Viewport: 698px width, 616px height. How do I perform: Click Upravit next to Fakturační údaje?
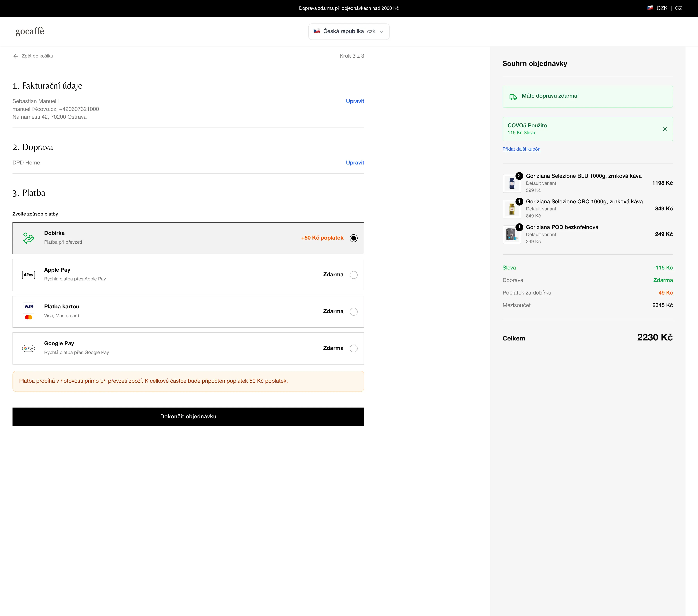pos(355,101)
